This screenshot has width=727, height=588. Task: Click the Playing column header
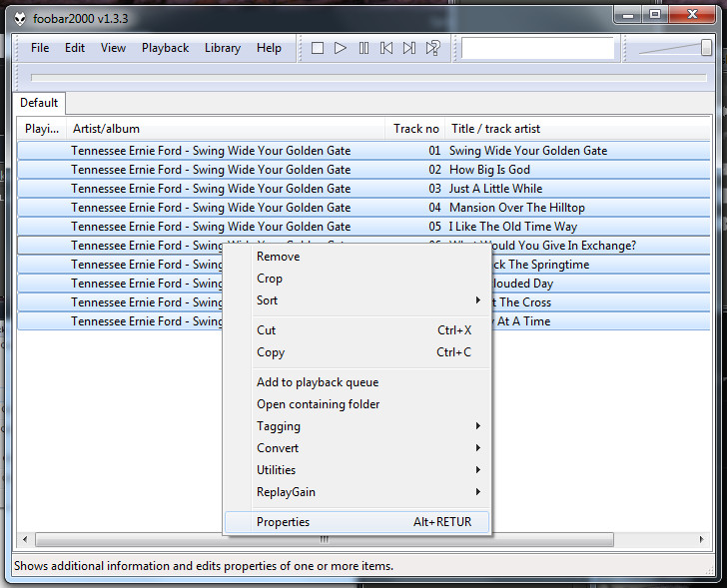(x=42, y=129)
